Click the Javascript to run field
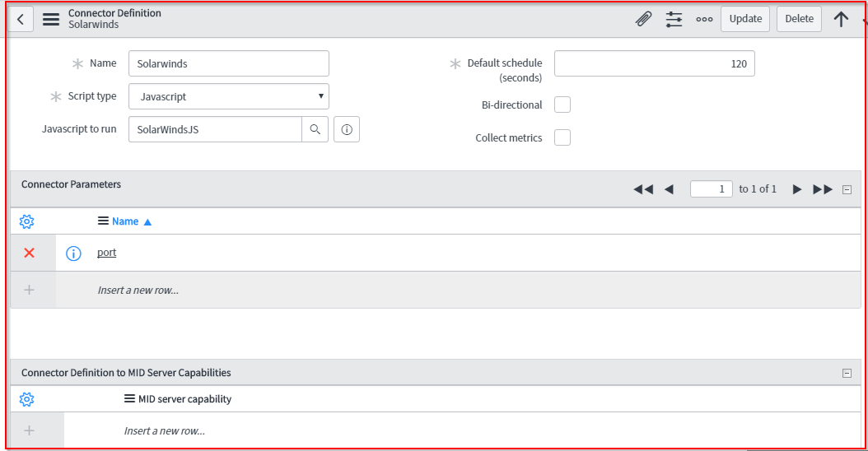Image resolution: width=868 pixels, height=451 pixels. 215,129
